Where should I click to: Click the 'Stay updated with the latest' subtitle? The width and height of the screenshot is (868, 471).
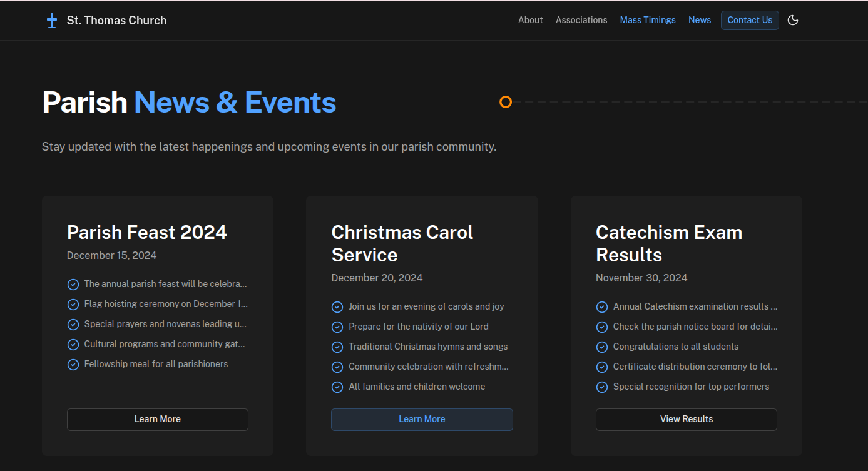click(x=269, y=147)
